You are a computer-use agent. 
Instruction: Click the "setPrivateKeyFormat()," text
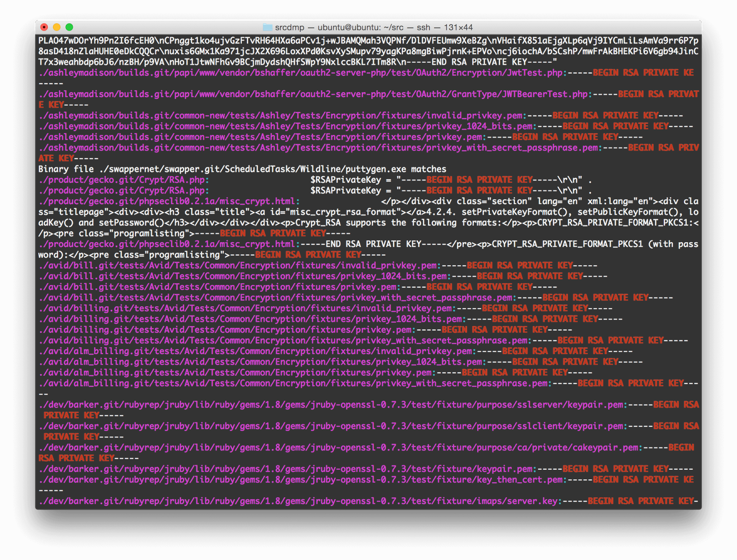517,212
